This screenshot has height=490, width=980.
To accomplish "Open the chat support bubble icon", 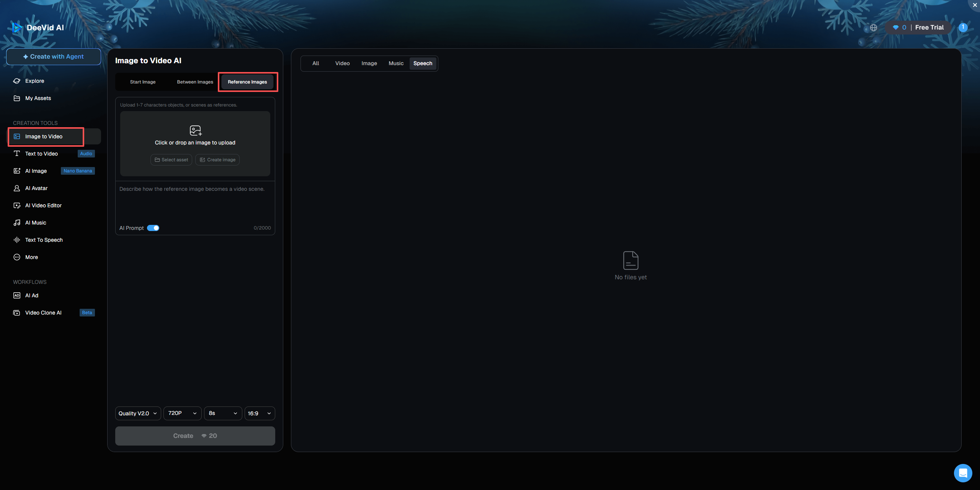I will (x=963, y=473).
